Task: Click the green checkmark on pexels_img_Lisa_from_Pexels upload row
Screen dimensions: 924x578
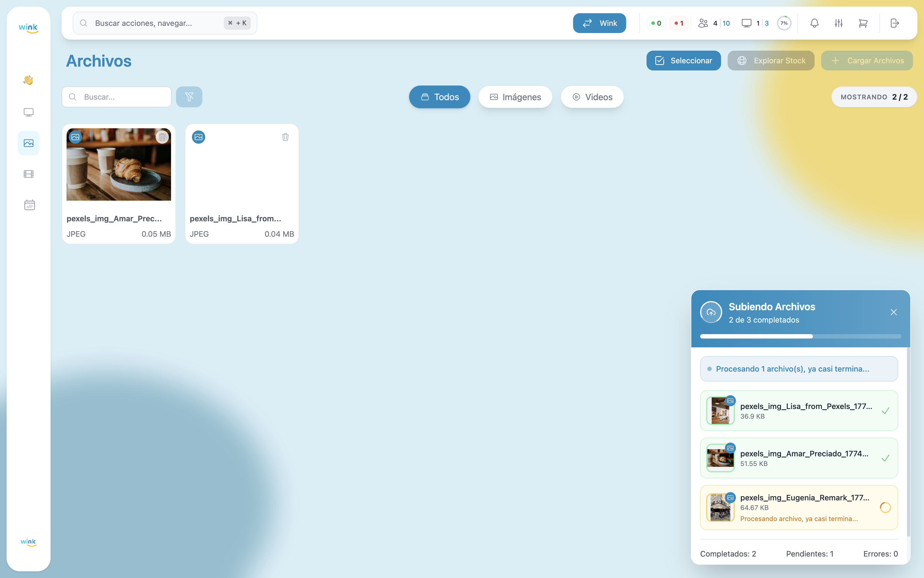Action: coord(886,411)
